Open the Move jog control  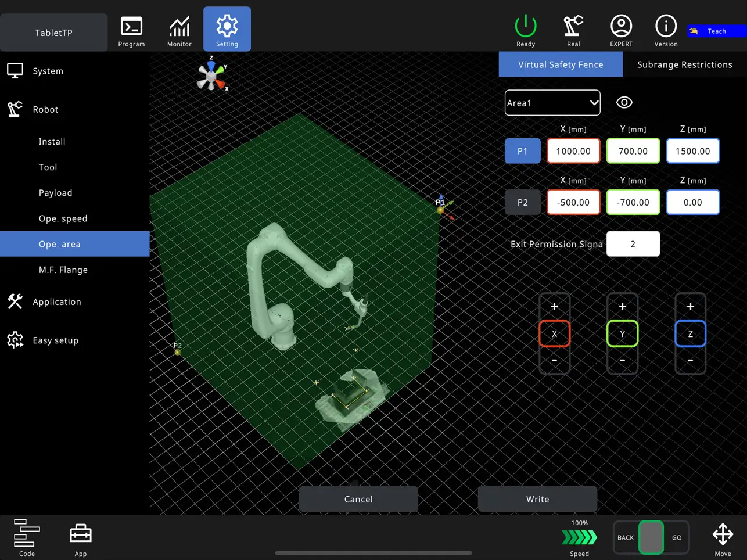723,539
